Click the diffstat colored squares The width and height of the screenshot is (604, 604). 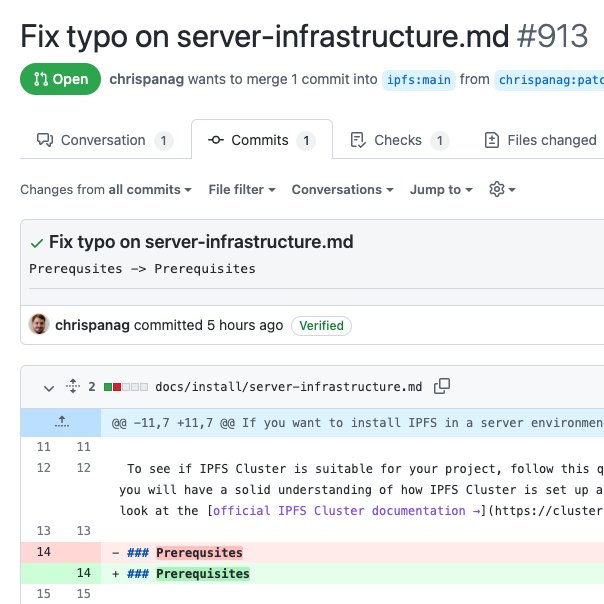click(x=126, y=387)
